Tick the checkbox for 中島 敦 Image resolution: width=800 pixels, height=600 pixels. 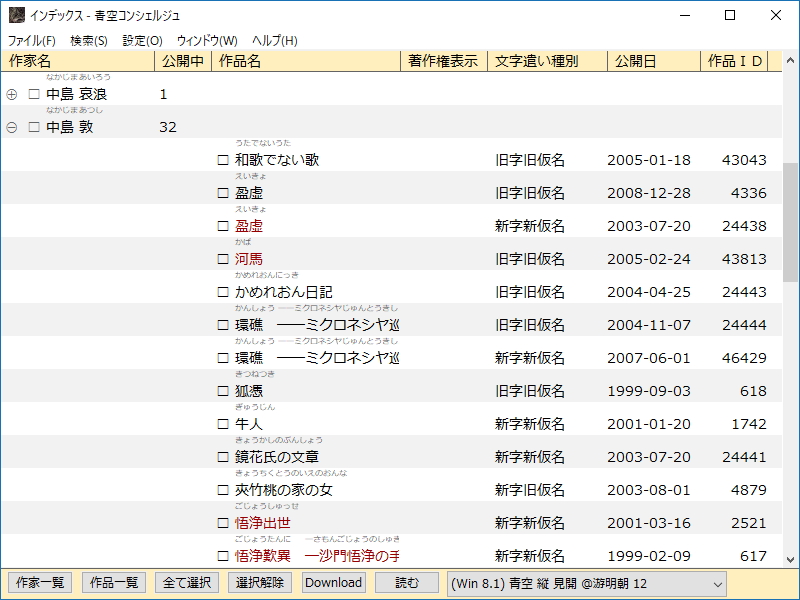click(x=34, y=127)
